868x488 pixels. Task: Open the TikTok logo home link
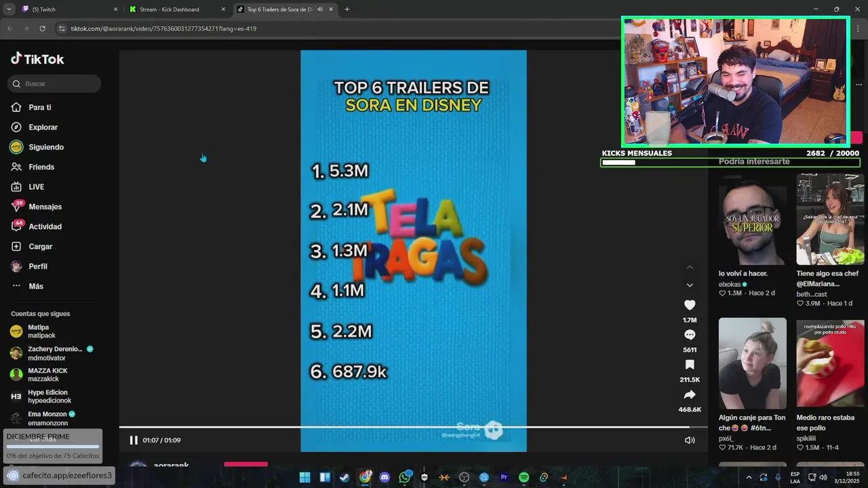pyautogui.click(x=37, y=59)
